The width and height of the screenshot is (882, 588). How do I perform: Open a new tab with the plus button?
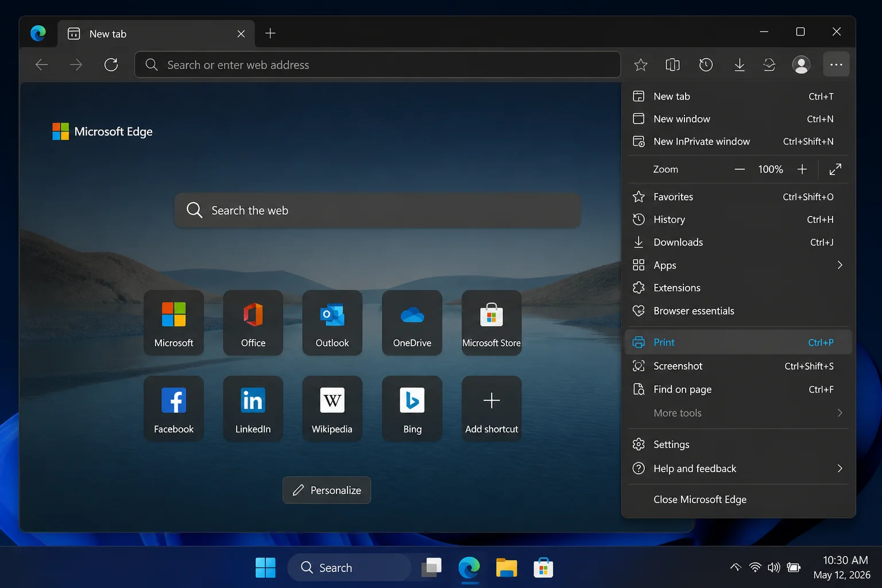270,33
